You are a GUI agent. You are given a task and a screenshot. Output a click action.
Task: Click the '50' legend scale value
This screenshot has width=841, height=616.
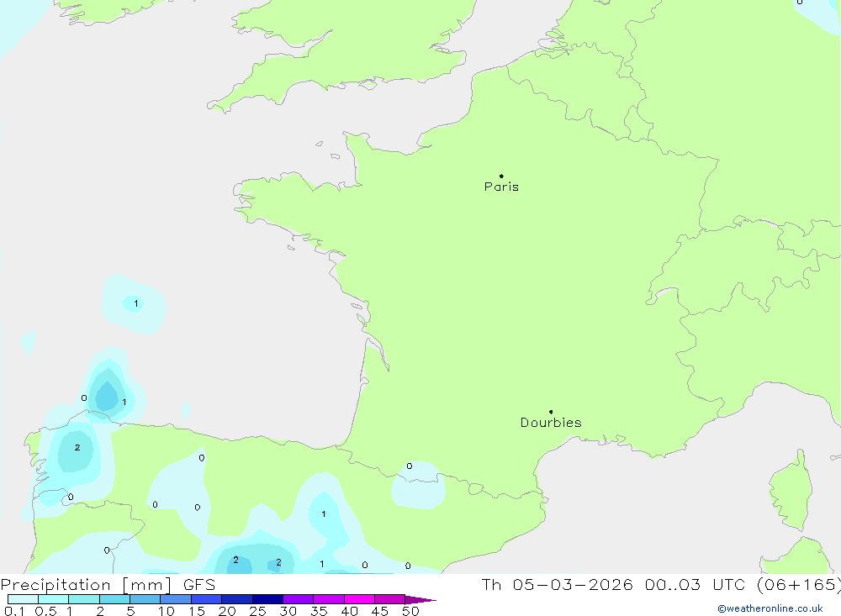[410, 611]
